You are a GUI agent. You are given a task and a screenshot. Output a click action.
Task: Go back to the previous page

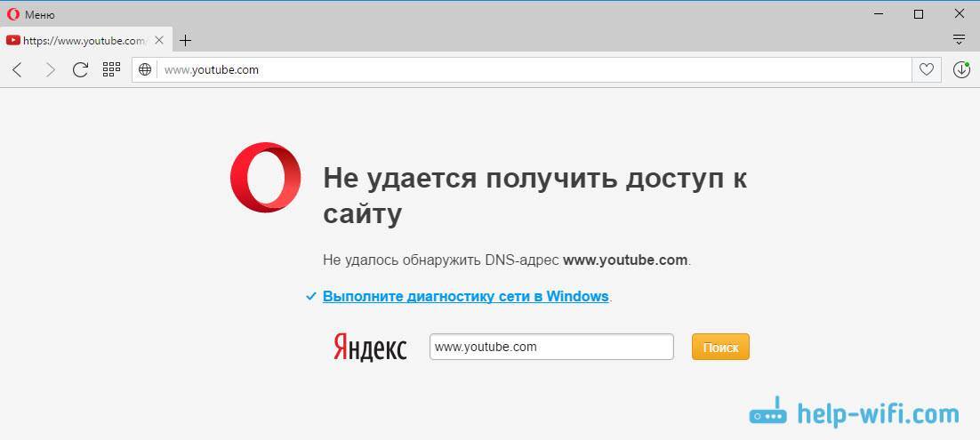(18, 70)
